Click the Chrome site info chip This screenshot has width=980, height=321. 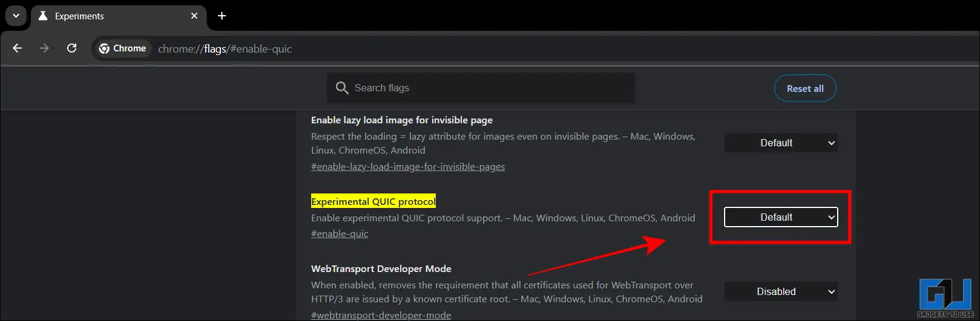tap(123, 48)
